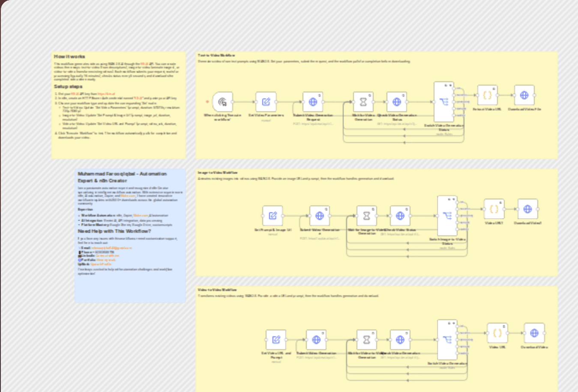This screenshot has width=578, height=392.
Task: Select Wait for Video Generation hourglass node in Text-to-Video
Action: [x=363, y=102]
